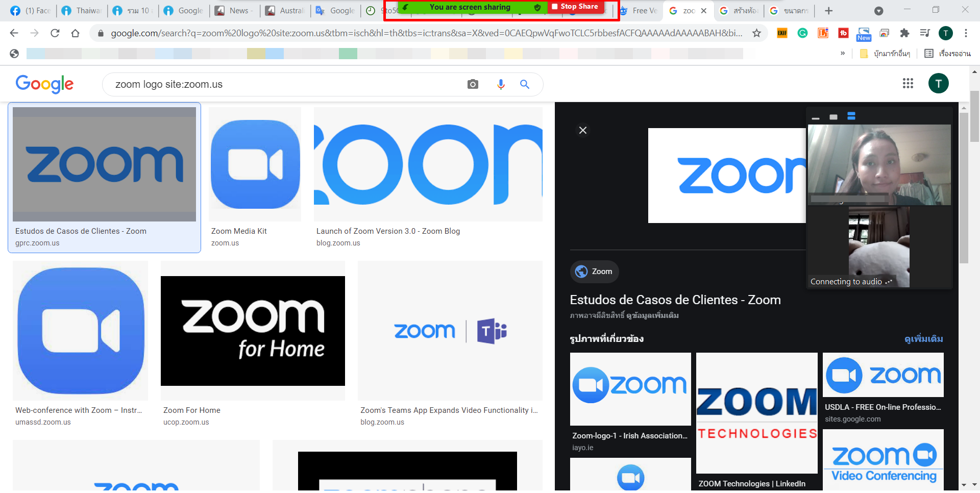This screenshot has width=980, height=493.
Task: Switch to the (1) Facebook tab
Action: [x=30, y=11]
